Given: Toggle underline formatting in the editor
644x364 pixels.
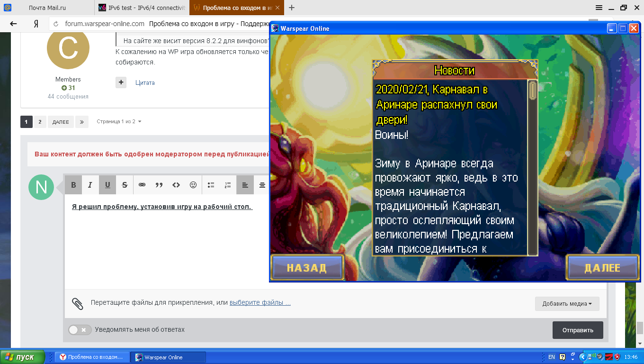Looking at the screenshot, I should [107, 185].
